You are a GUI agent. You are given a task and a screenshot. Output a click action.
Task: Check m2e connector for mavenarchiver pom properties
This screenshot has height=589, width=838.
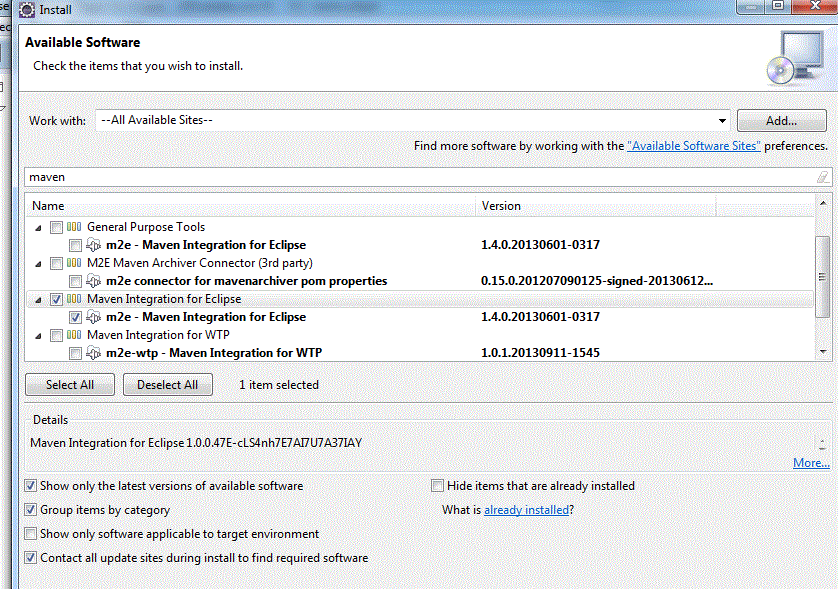[75, 281]
